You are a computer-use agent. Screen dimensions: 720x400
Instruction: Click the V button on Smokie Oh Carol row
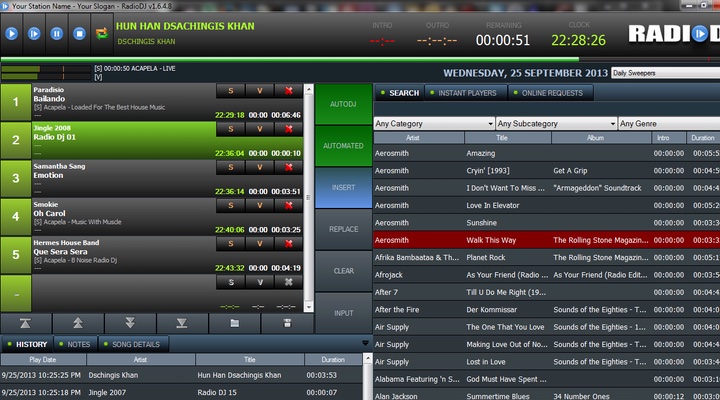259,205
